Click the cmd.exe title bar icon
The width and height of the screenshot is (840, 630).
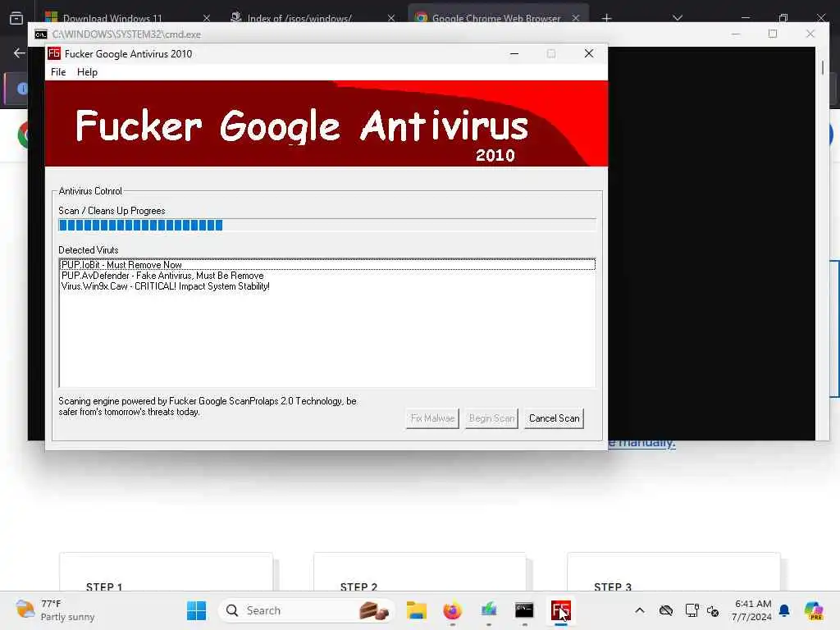[x=41, y=34]
